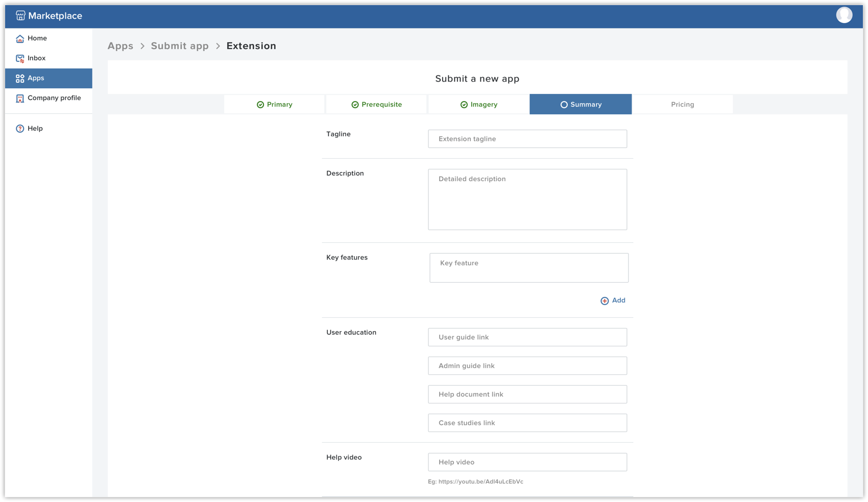
Task: Open Company profile in sidebar
Action: click(x=49, y=98)
